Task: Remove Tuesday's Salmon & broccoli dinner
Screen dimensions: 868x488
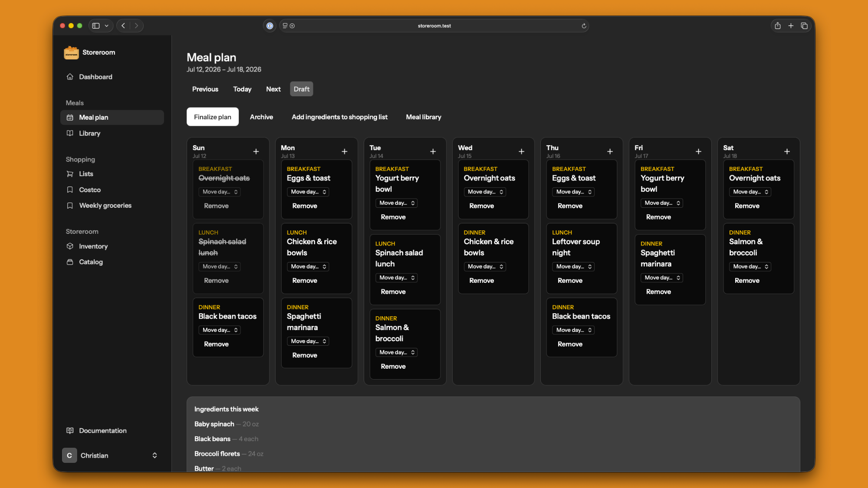Action: (393, 367)
